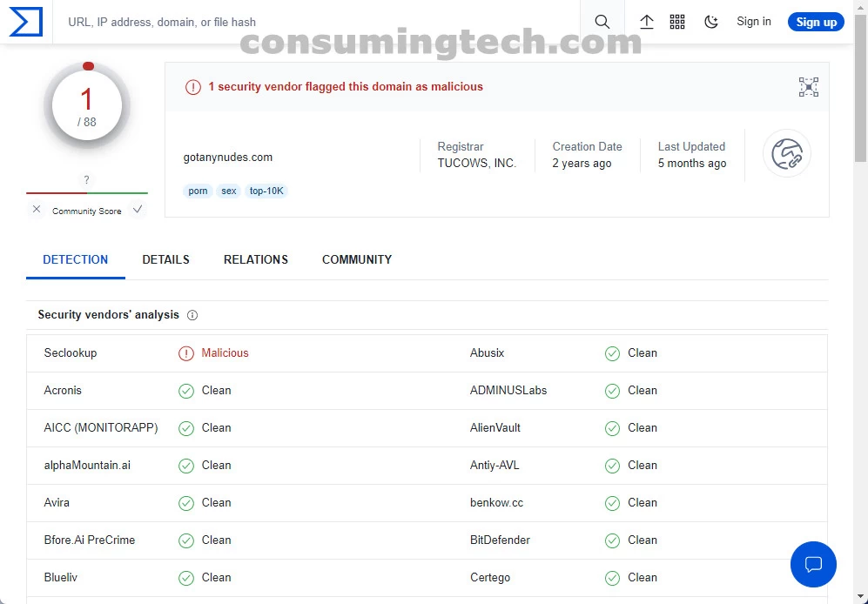Image resolution: width=868 pixels, height=604 pixels.
Task: Switch to the DETECTION tab
Action: (75, 259)
